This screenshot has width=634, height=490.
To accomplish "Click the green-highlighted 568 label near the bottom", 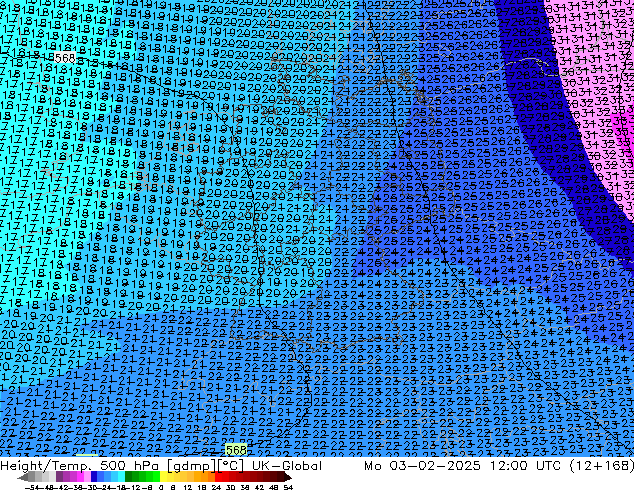I will 236,450.
